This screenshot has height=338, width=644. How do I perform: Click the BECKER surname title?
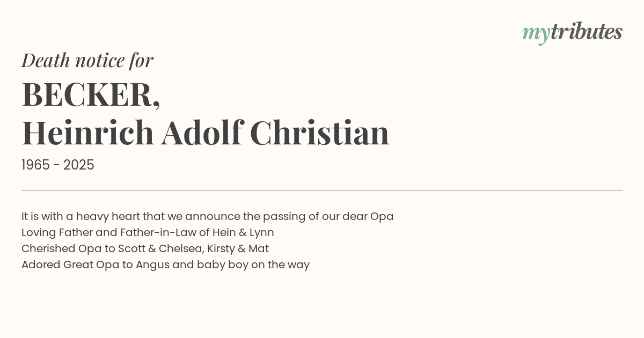point(91,95)
